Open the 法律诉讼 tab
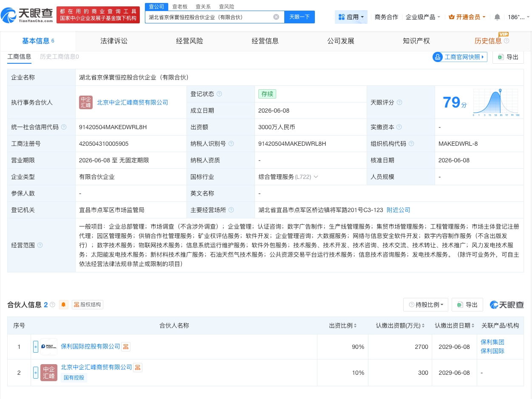 (114, 41)
